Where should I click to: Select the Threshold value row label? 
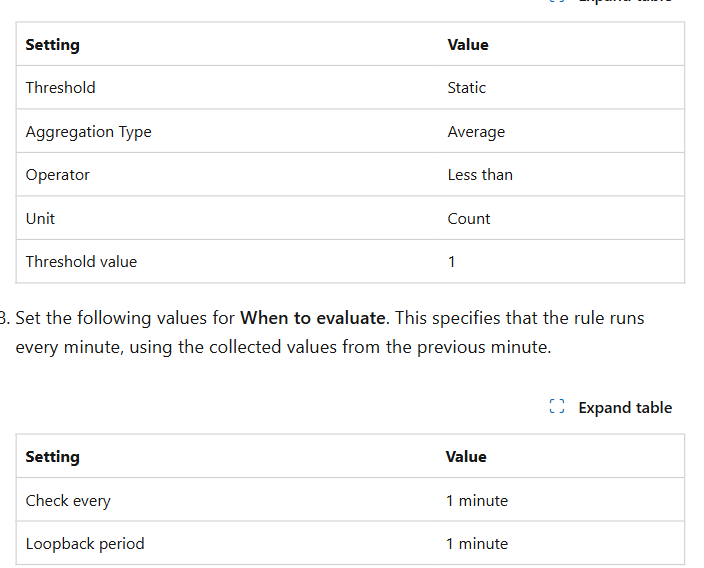pyautogui.click(x=81, y=261)
